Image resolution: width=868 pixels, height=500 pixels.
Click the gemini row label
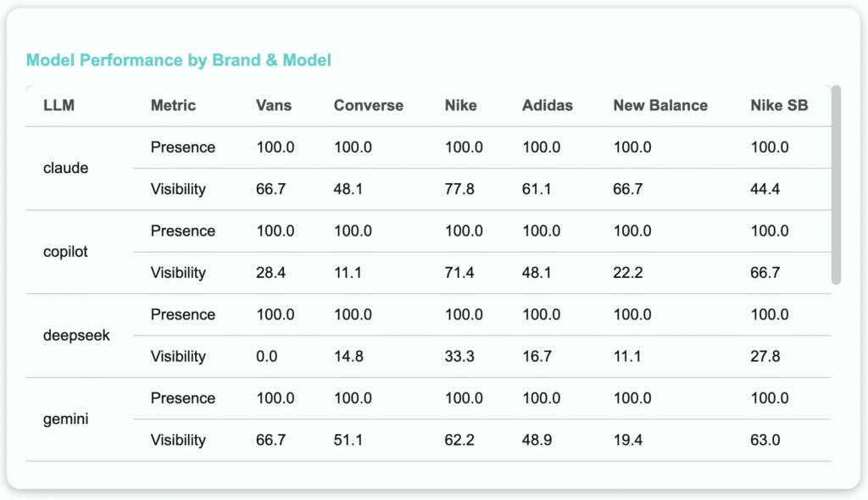(x=65, y=419)
